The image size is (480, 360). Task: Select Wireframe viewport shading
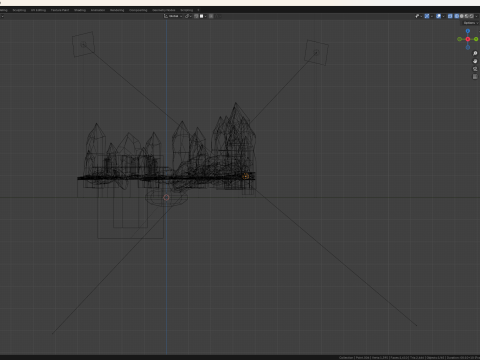pos(457,16)
